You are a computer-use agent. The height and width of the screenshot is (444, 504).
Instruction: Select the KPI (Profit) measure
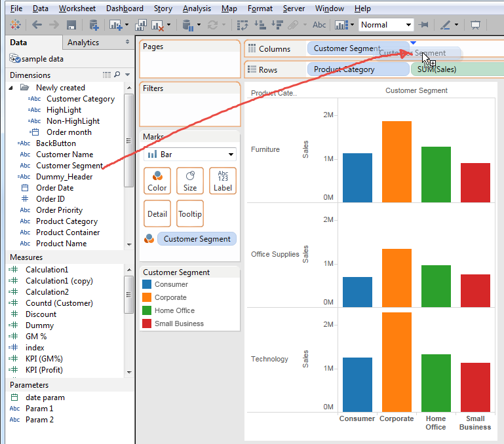coord(44,370)
